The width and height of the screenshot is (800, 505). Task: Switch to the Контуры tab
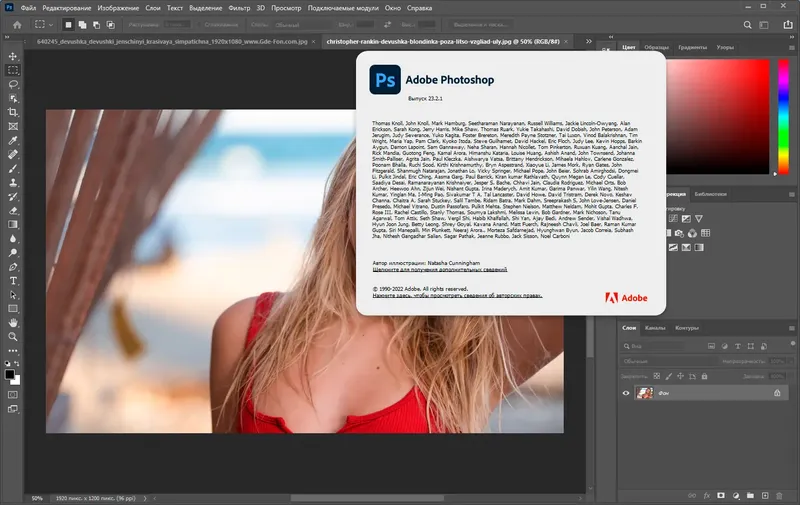click(x=687, y=328)
